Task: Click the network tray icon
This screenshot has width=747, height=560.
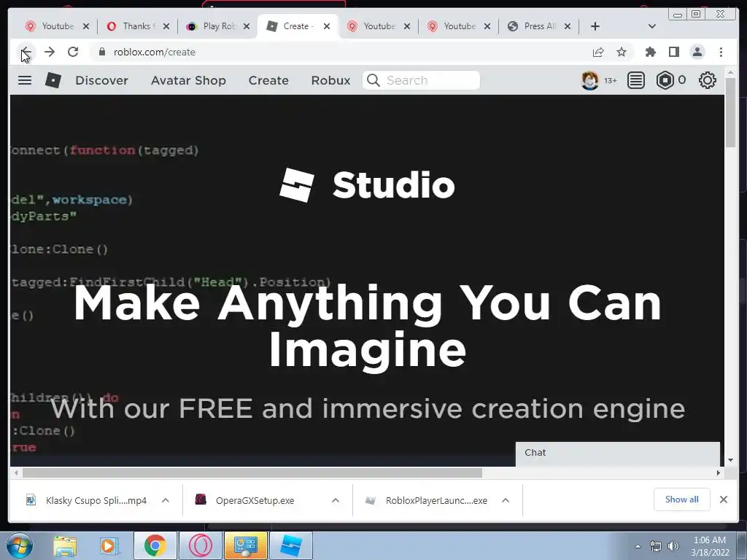Action: (656, 546)
